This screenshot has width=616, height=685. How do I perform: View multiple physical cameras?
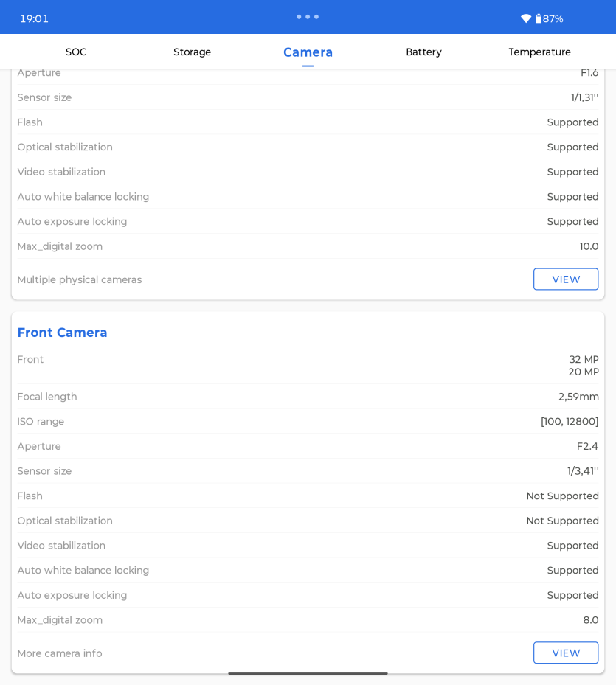566,279
